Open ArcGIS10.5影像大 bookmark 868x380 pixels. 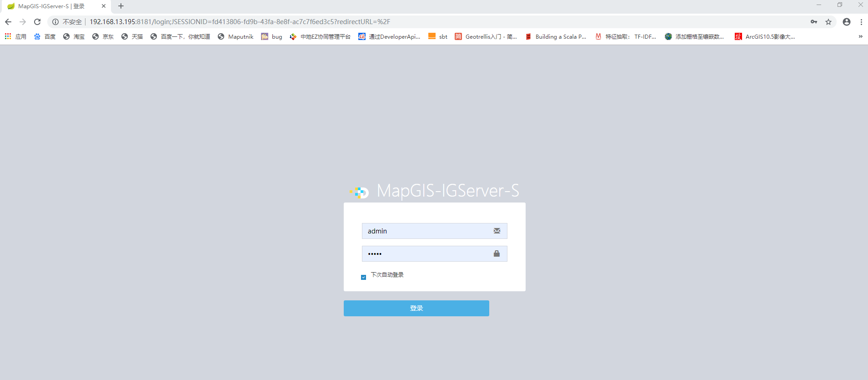tap(765, 36)
